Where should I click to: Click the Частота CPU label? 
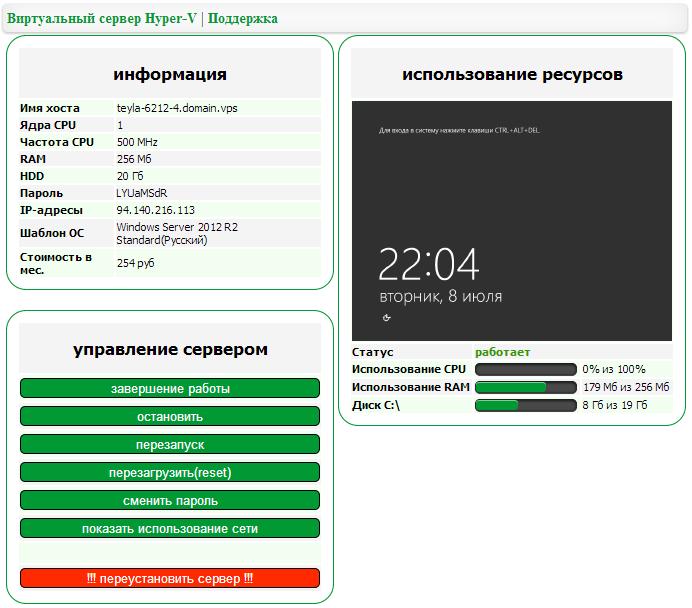click(x=57, y=142)
